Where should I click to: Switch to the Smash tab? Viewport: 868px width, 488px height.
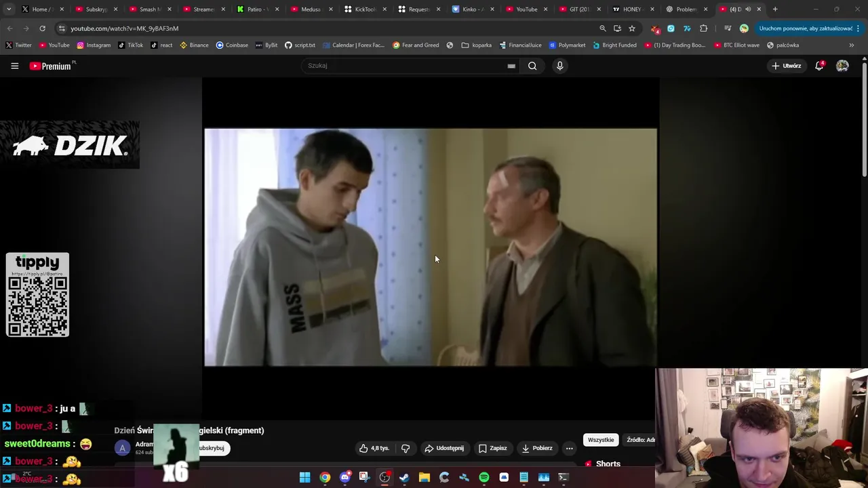pos(149,9)
